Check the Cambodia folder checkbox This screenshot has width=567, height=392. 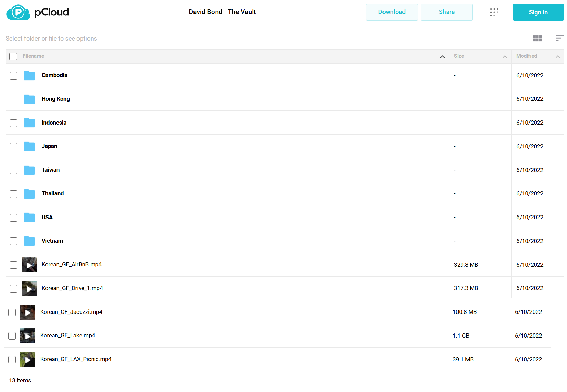pos(13,76)
